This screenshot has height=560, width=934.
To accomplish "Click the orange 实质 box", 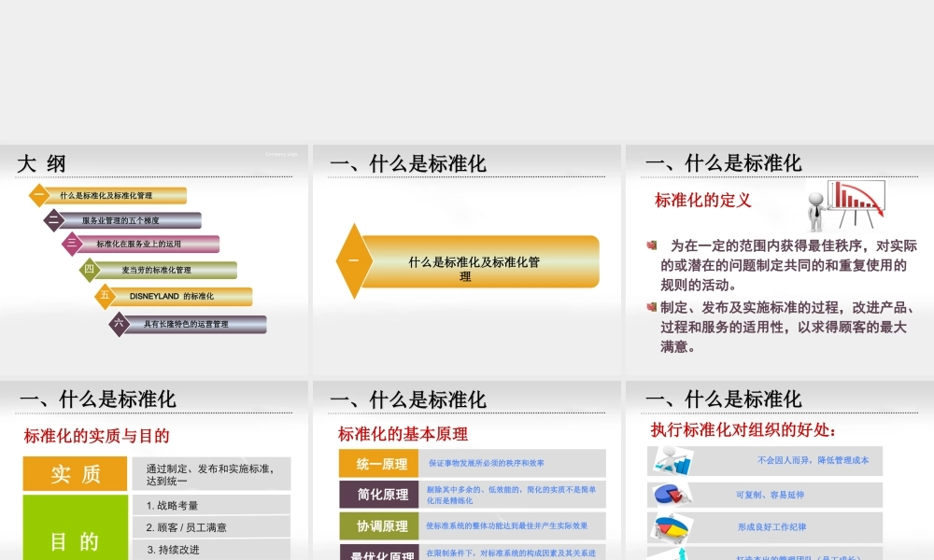I will pos(75,474).
